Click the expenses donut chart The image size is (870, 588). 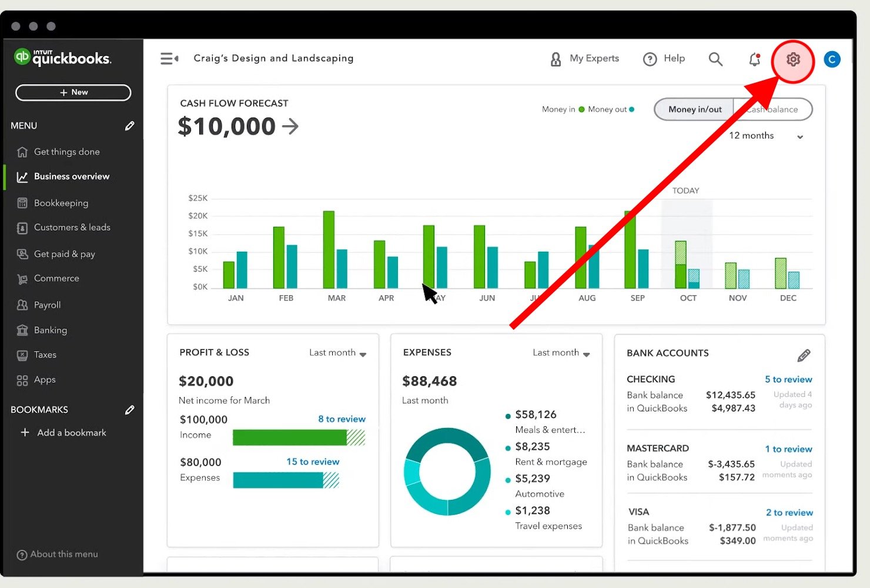tap(447, 472)
